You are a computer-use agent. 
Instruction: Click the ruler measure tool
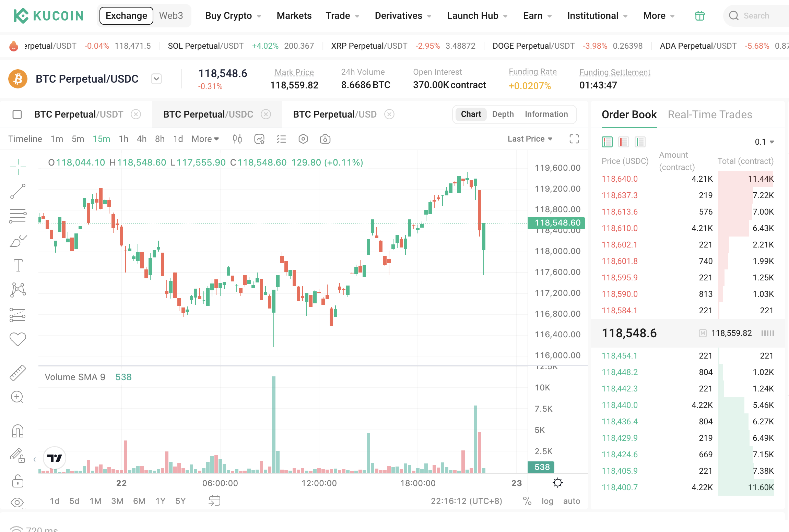(18, 373)
